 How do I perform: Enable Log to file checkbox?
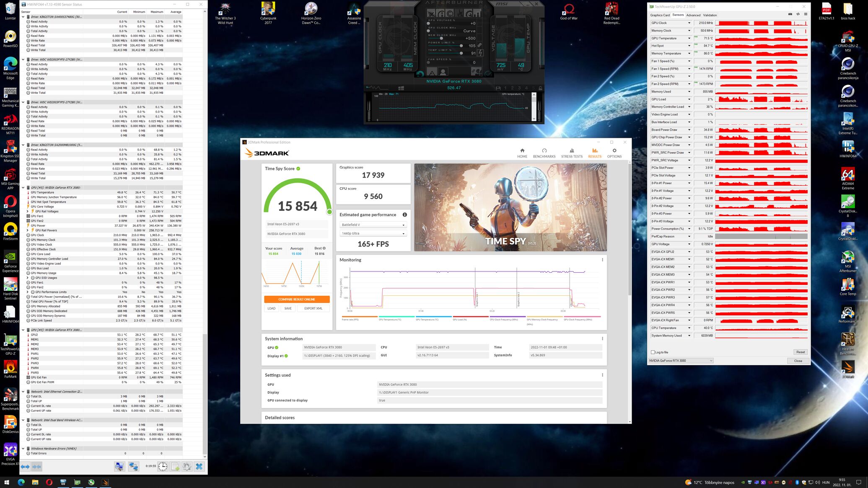coord(653,352)
